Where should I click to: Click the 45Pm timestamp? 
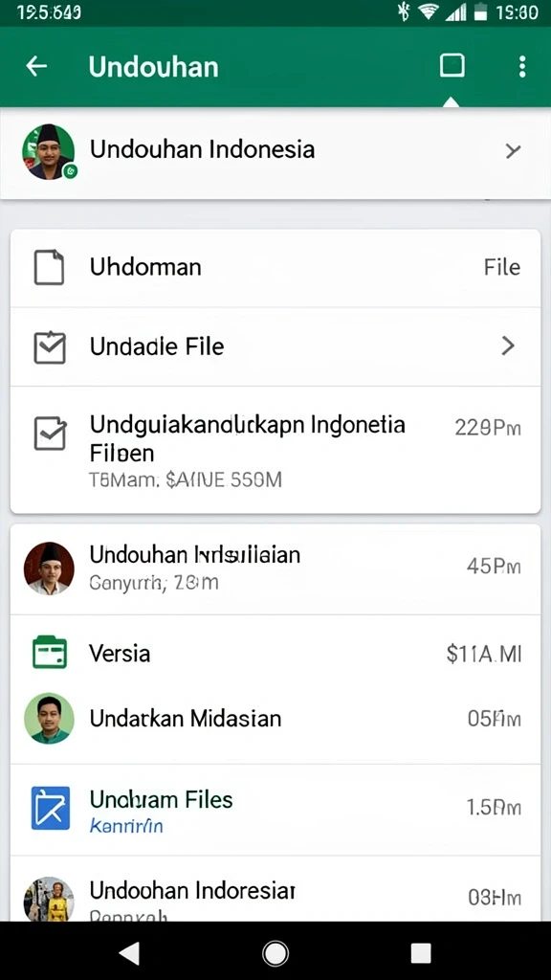(x=494, y=567)
